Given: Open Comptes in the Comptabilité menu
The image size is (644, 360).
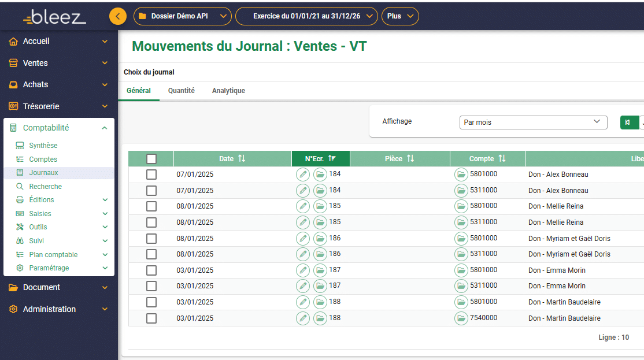Looking at the screenshot, I should tap(43, 159).
